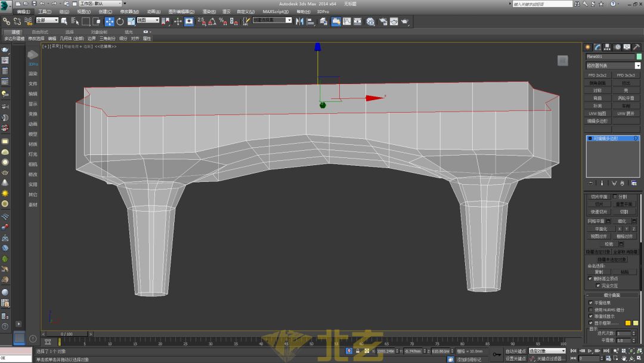Viewport: 644px width, 363px height.
Task: Toggle the 使用 NURMS 细分 checkbox
Action: (x=591, y=309)
